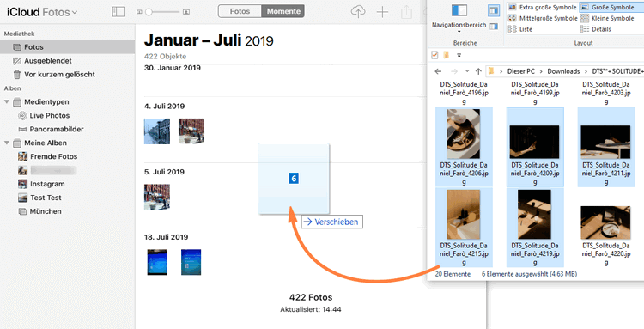This screenshot has height=329, width=644.
Task: Select Große Symbole layout
Action: [612, 8]
